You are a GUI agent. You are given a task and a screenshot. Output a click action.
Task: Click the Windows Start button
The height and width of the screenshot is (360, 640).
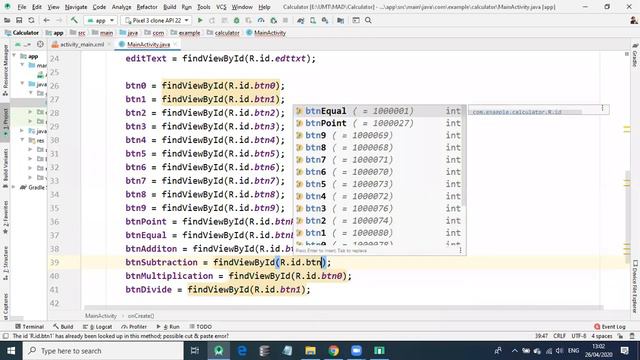point(11,351)
